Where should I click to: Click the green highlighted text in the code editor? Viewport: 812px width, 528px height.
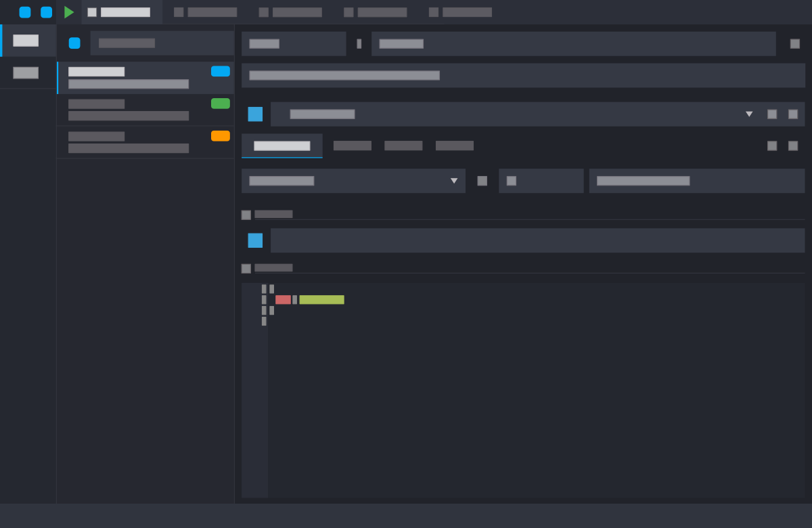pos(321,299)
